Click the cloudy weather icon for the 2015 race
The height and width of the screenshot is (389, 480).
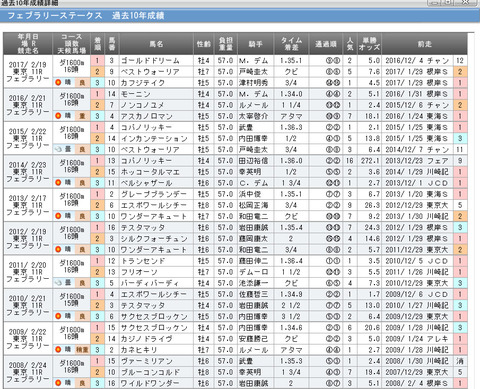coord(58,149)
